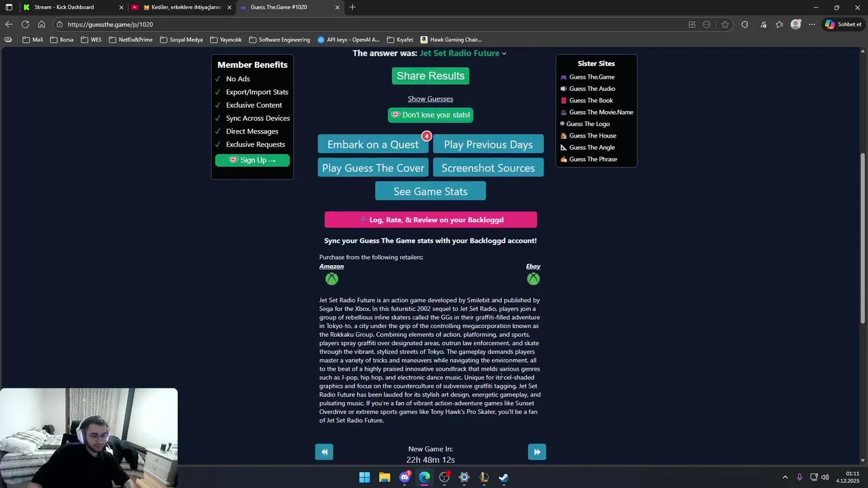
Task: Click the volume icon in system tray
Action: (825, 477)
